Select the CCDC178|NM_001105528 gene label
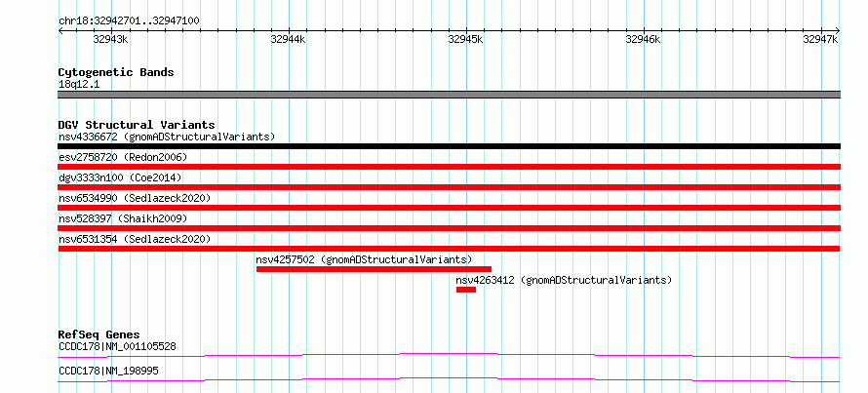868x393 pixels. (x=117, y=347)
